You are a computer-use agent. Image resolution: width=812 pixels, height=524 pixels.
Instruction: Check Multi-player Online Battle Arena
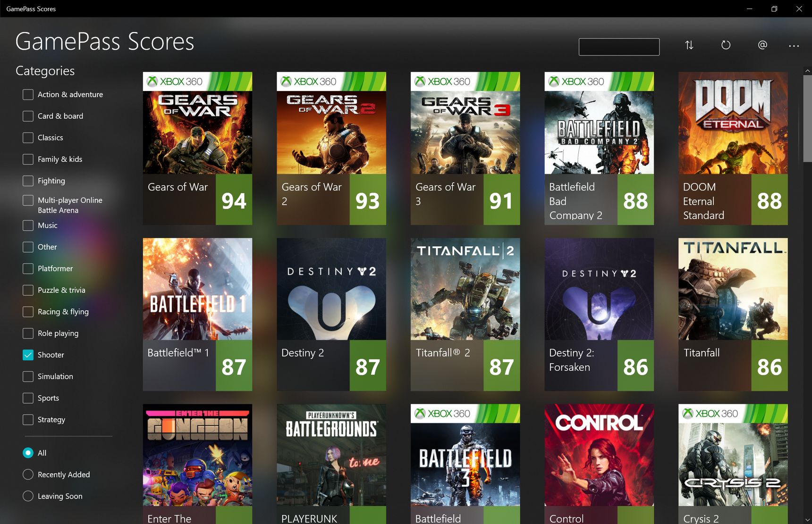pyautogui.click(x=28, y=200)
